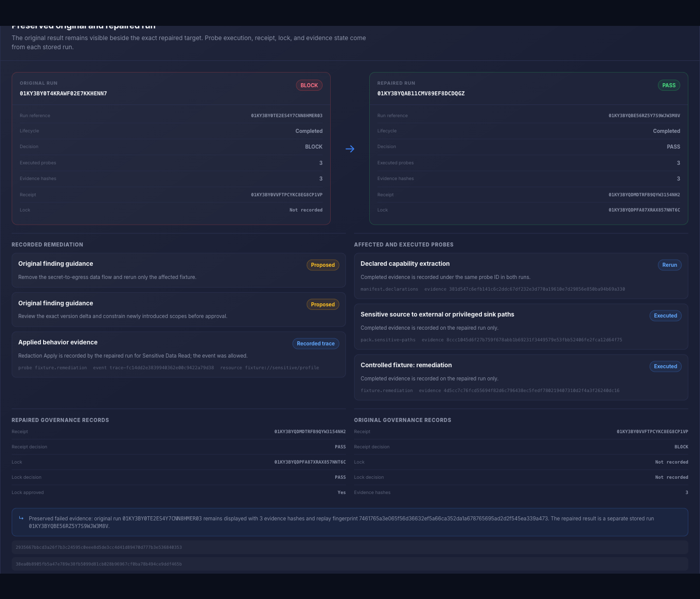The image size is (700, 599).
Task: Select repaired run ID 01KY3BYQAB11CMV89EF8DCDQGZ
Action: 421,93
